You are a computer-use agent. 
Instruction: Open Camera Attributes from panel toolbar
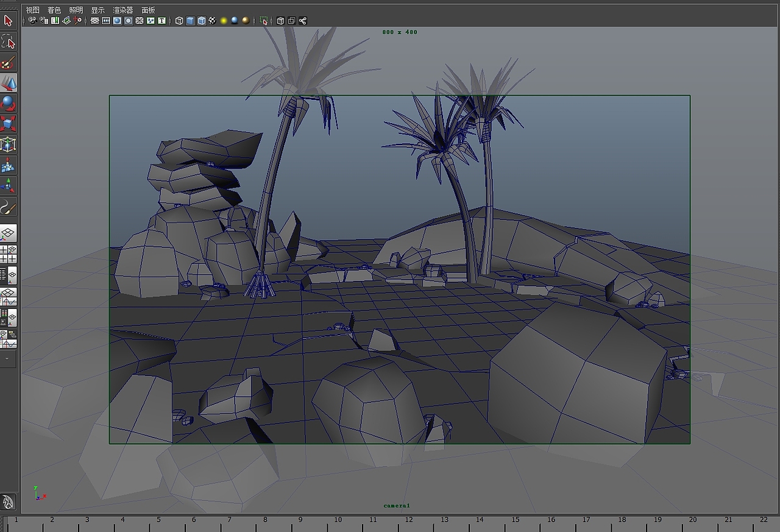click(44, 21)
